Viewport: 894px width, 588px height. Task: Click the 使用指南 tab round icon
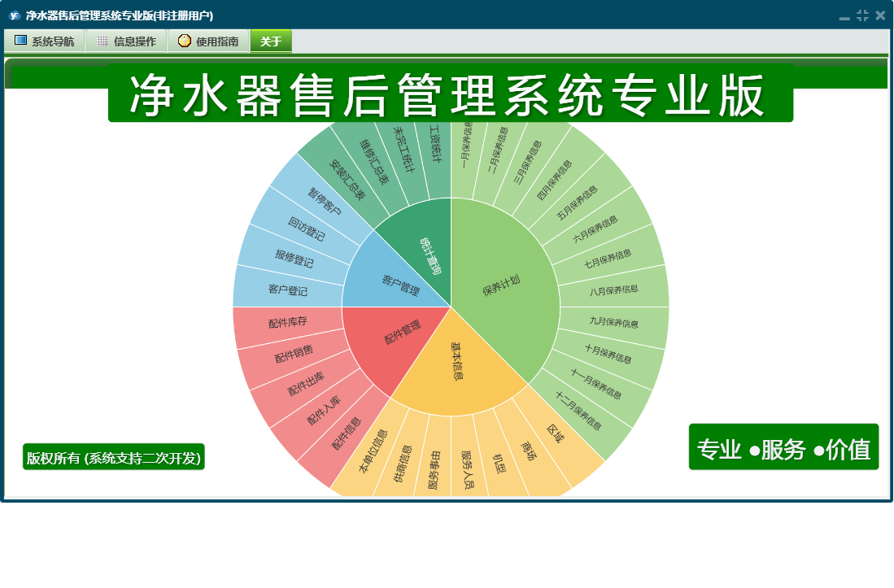point(184,41)
